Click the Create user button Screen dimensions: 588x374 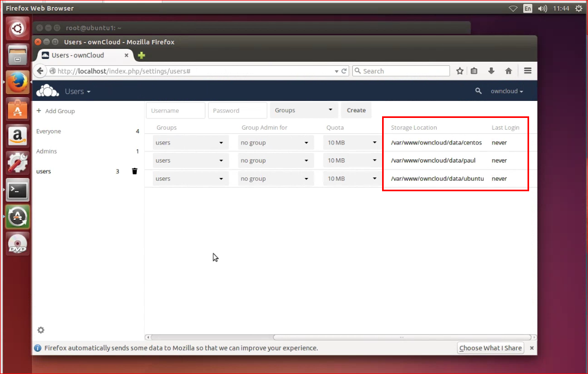(356, 110)
